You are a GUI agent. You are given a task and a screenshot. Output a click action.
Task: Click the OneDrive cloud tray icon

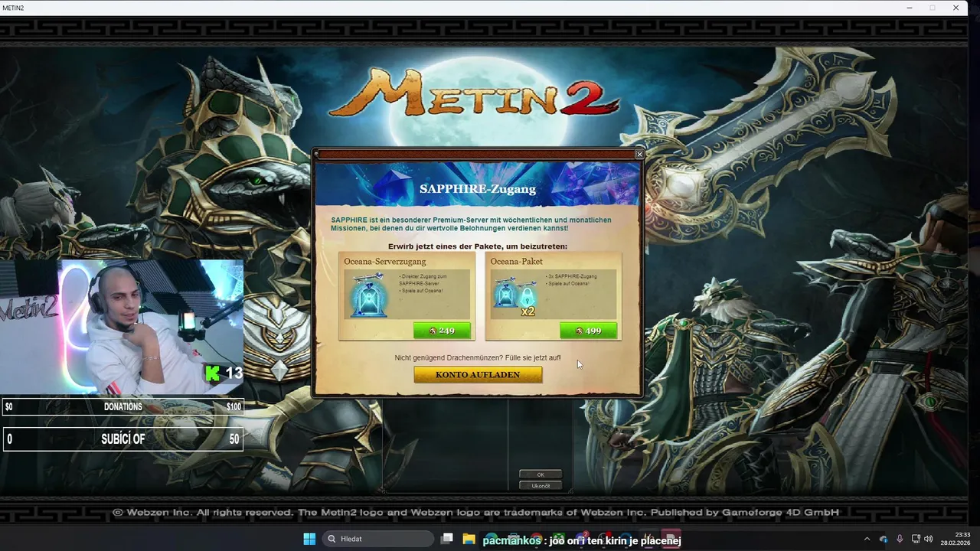point(883,539)
